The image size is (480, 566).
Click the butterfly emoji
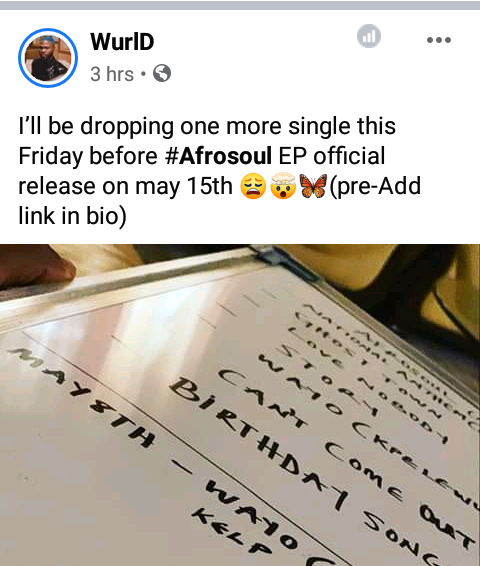coord(313,186)
